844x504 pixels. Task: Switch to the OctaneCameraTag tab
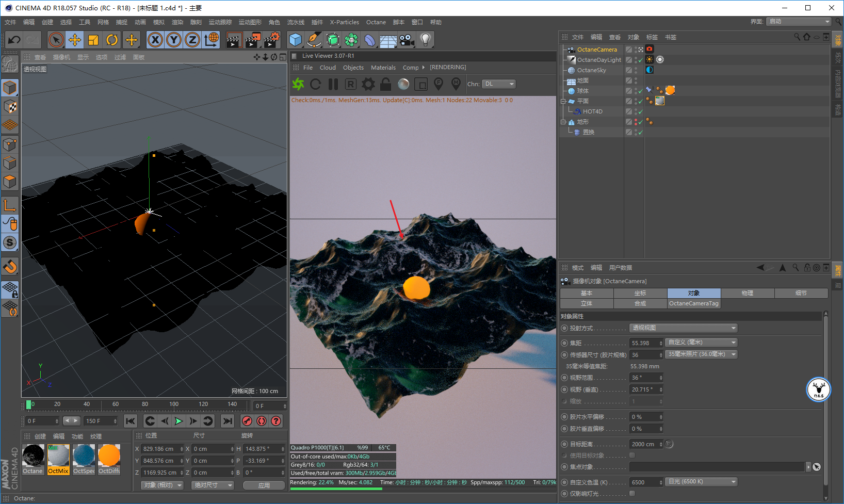[694, 303]
